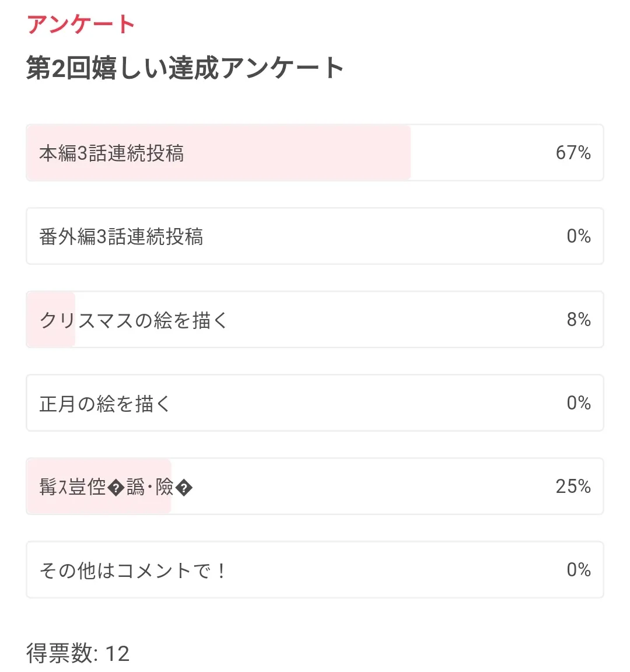Screen dimensions: 630x672
Task: Click 0% beside 正月の絵を描く
Action: 578,403
